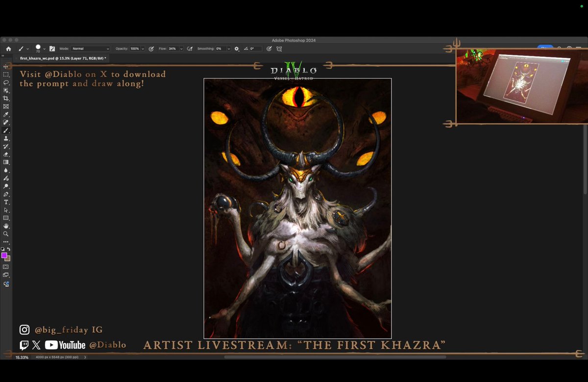The image size is (588, 382).
Task: Toggle pressure for opacity button
Action: 151,49
